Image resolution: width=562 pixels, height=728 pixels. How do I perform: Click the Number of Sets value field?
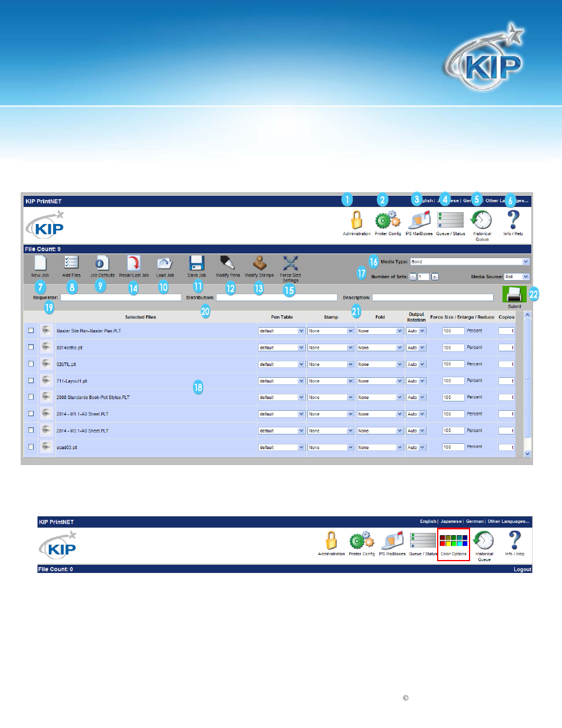point(424,276)
